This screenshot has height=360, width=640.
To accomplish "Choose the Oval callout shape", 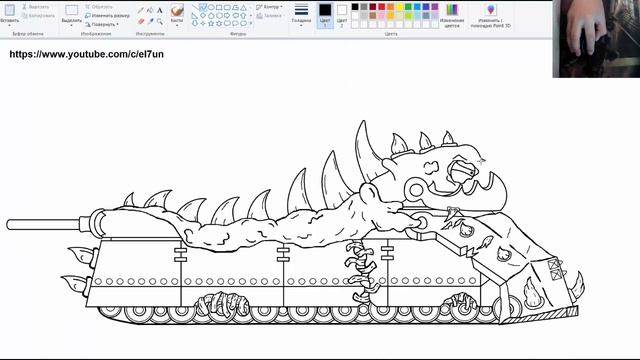I will (x=235, y=23).
